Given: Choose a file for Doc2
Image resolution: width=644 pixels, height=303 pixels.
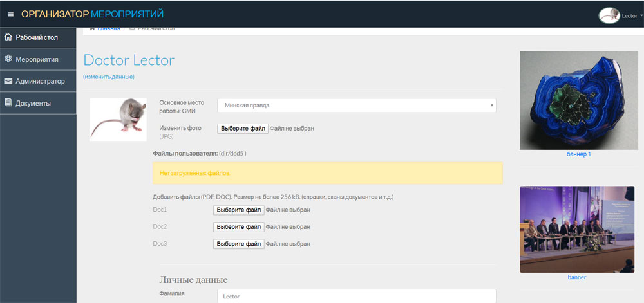Looking at the screenshot, I should pyautogui.click(x=239, y=226).
